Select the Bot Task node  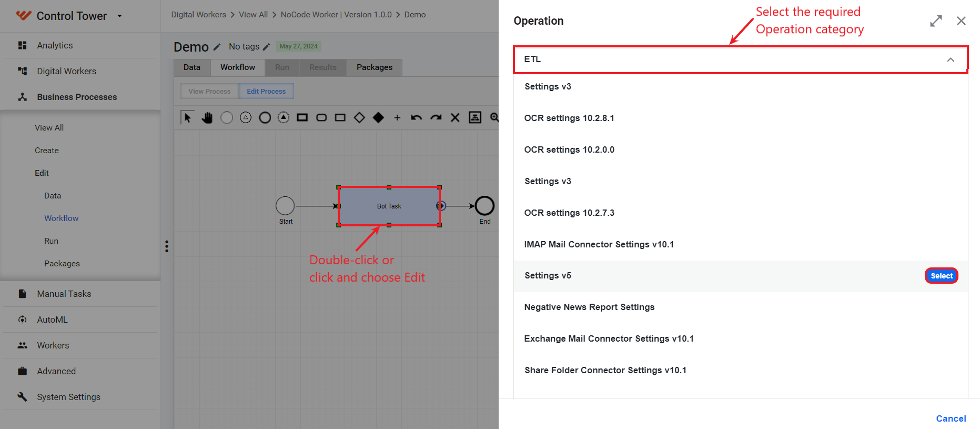(389, 206)
